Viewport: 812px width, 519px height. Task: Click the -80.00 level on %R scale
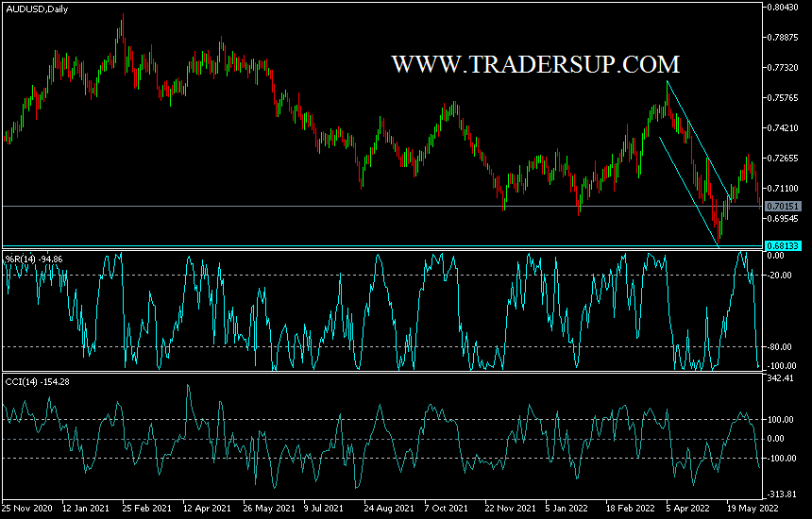pos(779,346)
